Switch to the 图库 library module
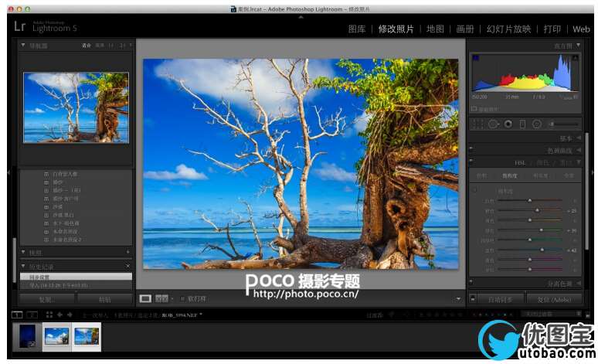This screenshot has width=598, height=364. point(356,29)
